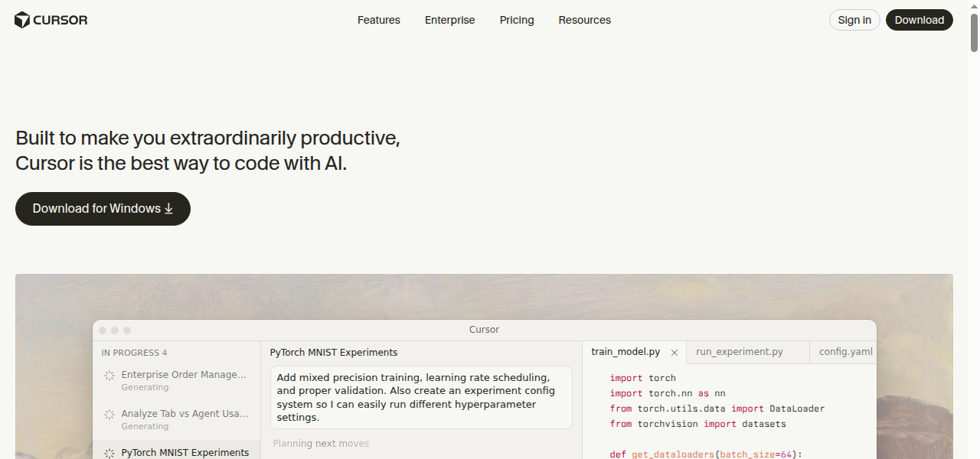Viewport: 980px width, 459px height.
Task: Click the middle traffic-light dot in the mockup
Action: pos(115,330)
